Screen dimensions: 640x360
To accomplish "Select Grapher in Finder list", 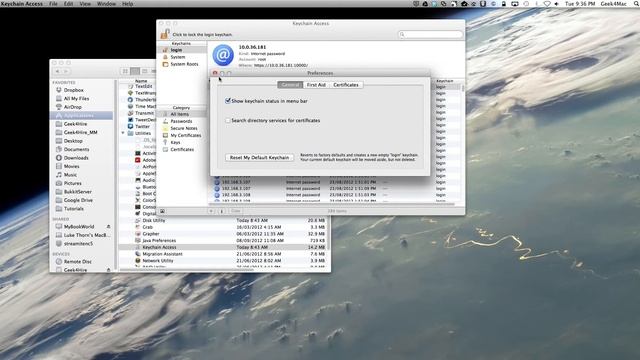I will click(x=224, y=234).
